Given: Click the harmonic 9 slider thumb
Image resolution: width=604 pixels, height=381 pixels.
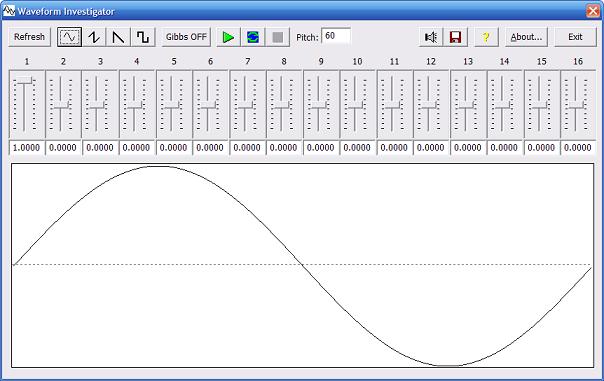Looking at the screenshot, I should [319, 105].
